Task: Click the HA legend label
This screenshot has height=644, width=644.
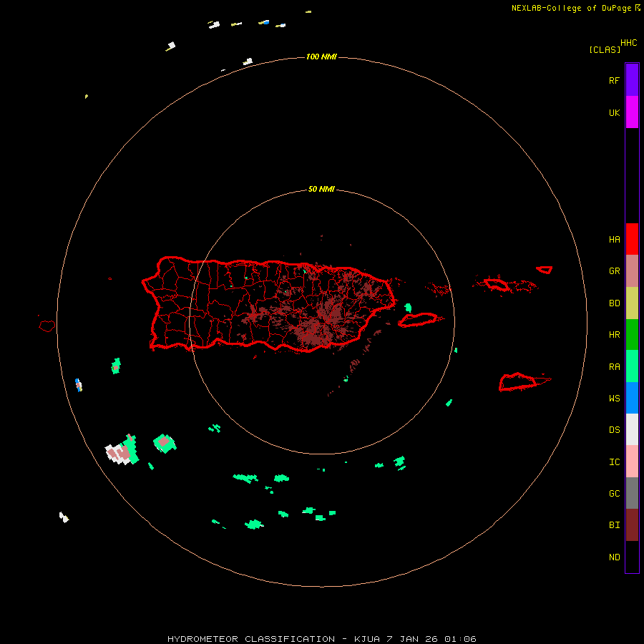Action: [614, 240]
